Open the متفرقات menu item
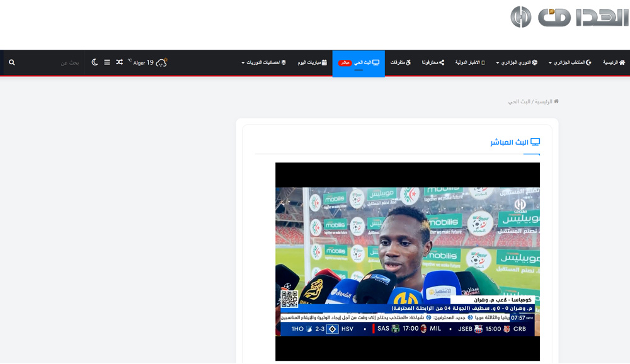The width and height of the screenshot is (630, 364). tap(401, 62)
